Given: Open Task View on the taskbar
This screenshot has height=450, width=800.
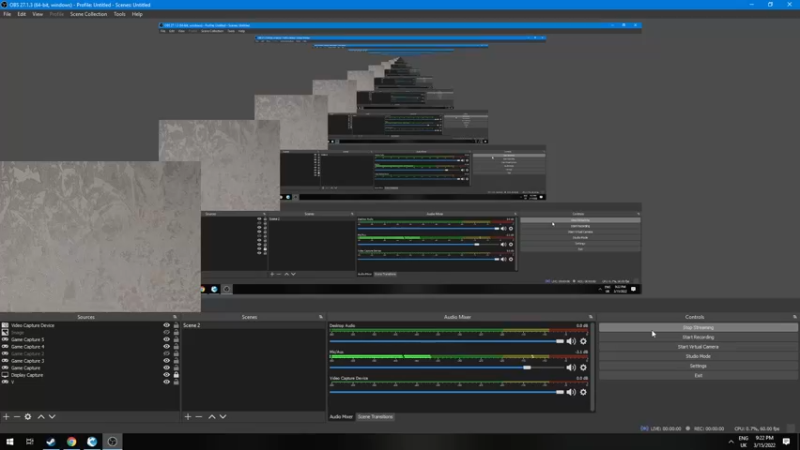Looking at the screenshot, I should coord(30,442).
